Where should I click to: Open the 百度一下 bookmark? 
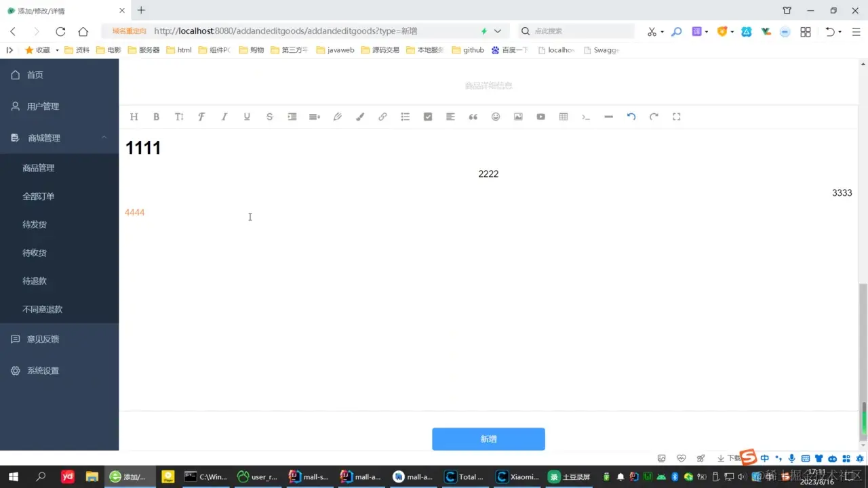click(x=509, y=50)
